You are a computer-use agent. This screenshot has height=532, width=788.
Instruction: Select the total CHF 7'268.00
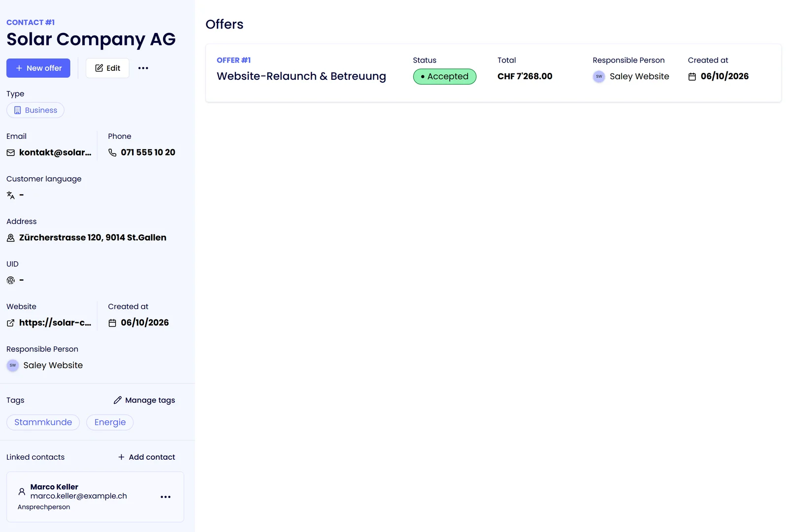coord(525,76)
